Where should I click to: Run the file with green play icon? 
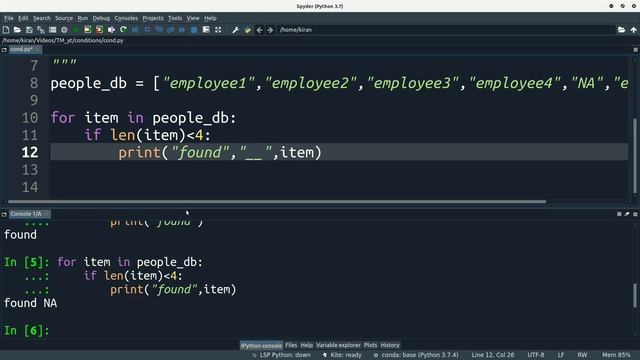(x=76, y=30)
